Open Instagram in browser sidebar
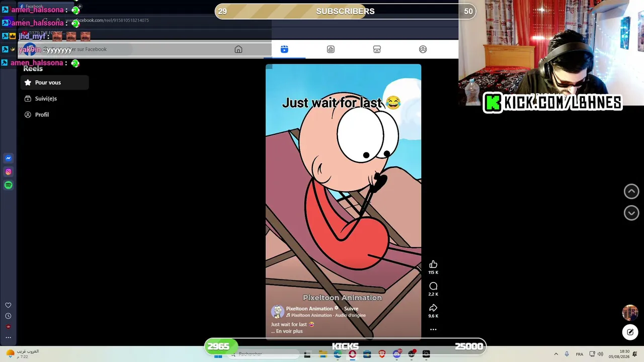This screenshot has width=644, height=362. pyautogui.click(x=8, y=171)
